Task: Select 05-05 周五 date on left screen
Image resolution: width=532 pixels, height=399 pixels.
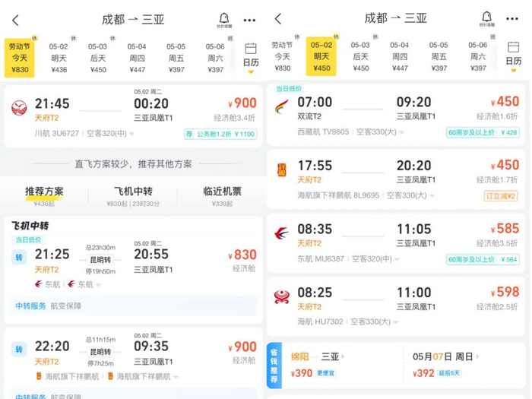Action: pyautogui.click(x=176, y=58)
